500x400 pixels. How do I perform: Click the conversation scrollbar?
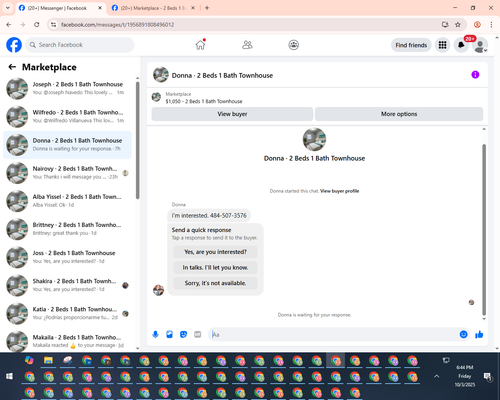(x=484, y=230)
